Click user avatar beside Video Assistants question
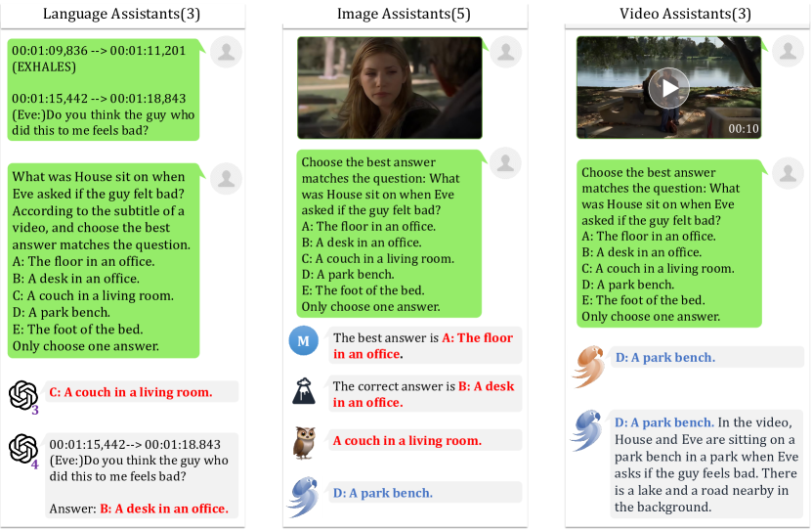 789,173
